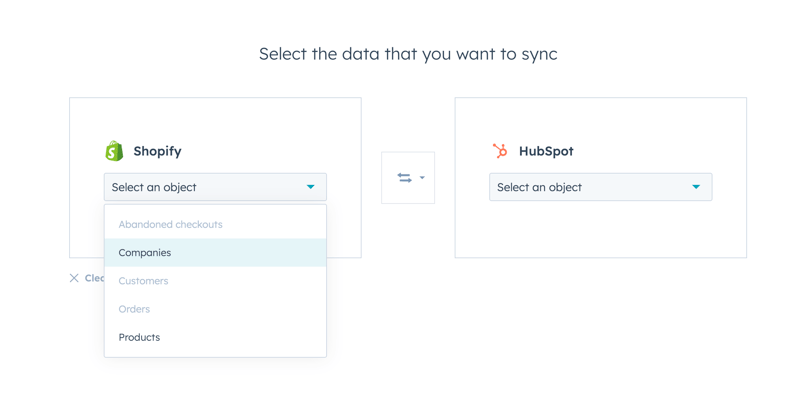
Task: Click the Shopify heading text
Action: pyautogui.click(x=157, y=151)
